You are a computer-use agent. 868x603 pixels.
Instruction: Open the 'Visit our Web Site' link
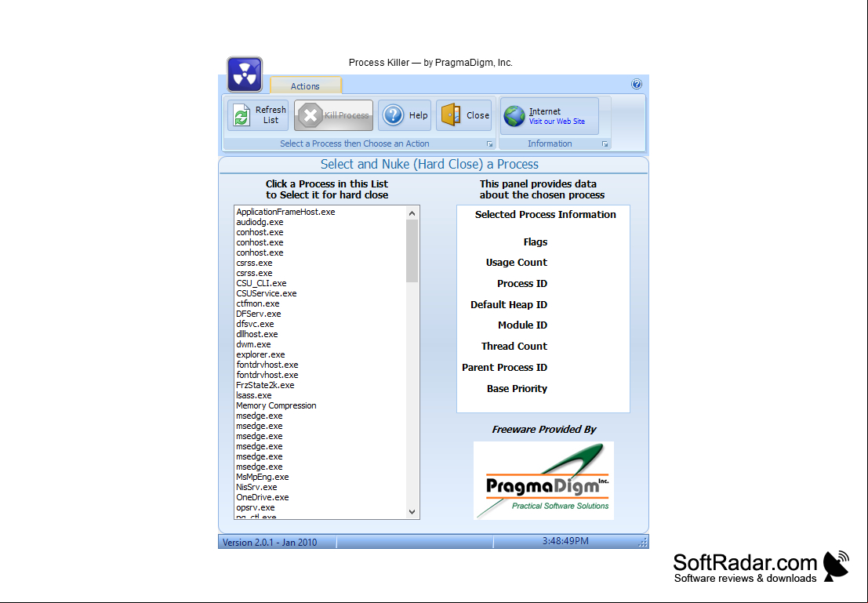[x=557, y=122]
